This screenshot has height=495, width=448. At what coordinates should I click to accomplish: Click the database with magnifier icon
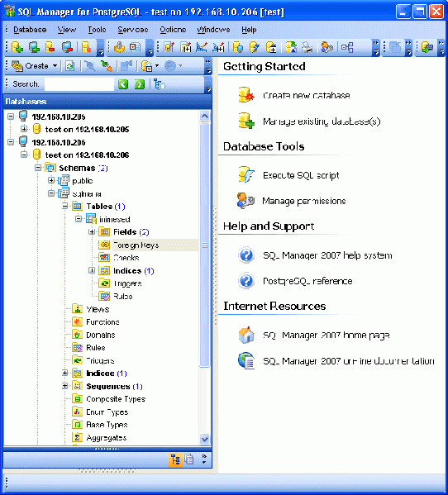238,47
